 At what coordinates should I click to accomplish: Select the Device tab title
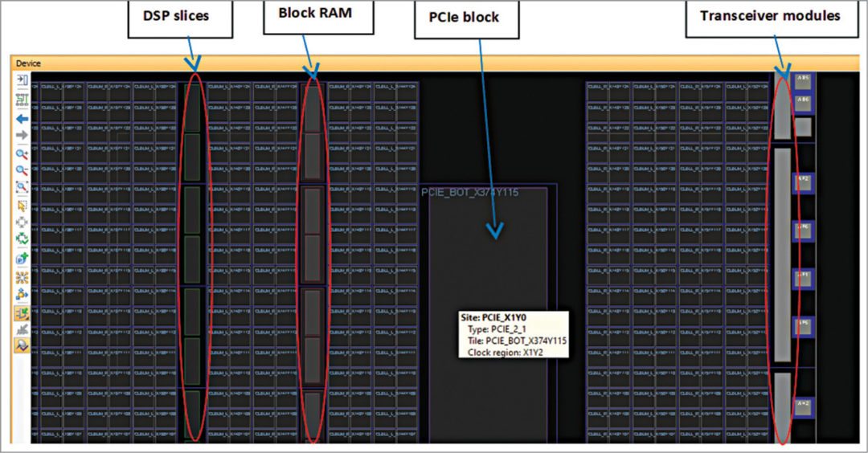28,63
